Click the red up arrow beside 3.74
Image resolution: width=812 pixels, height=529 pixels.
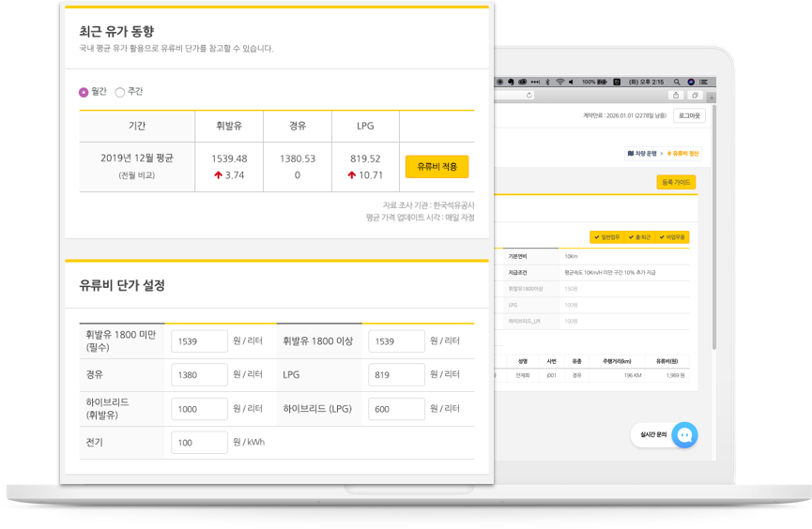[x=218, y=175]
